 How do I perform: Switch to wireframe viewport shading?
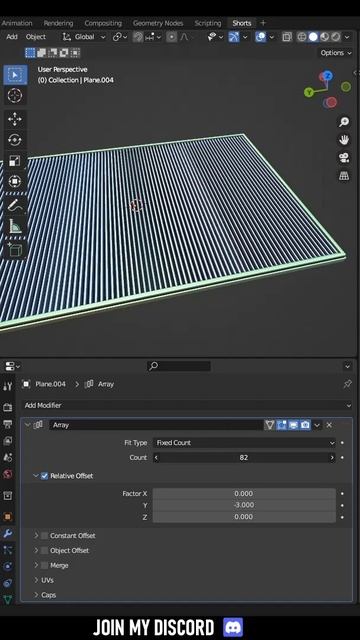pyautogui.click(x=302, y=37)
